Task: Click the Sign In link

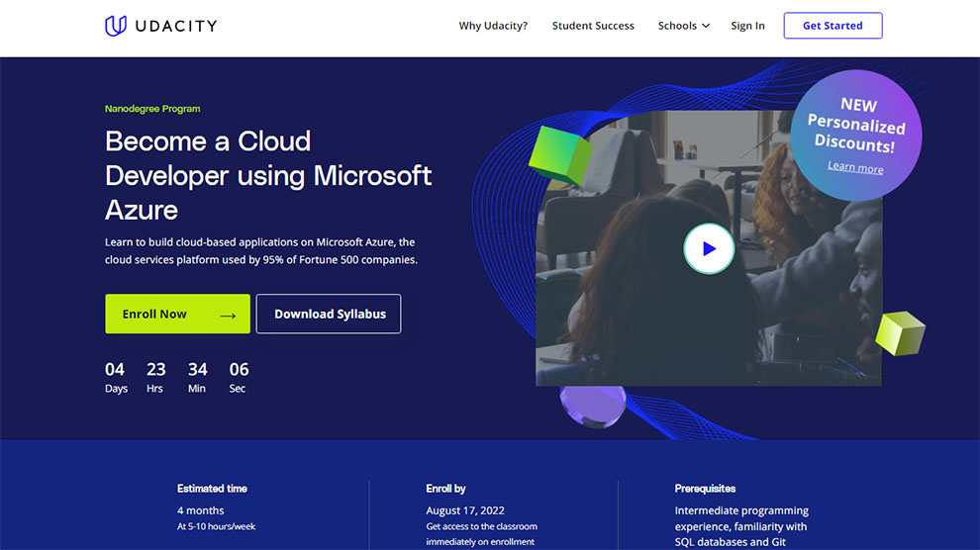Action: (747, 26)
